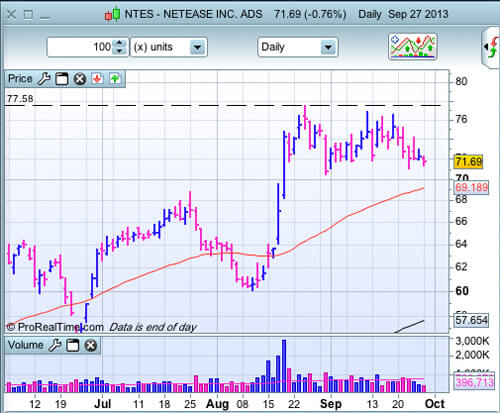Open the (x) units dropdown
The image size is (500, 413).
tap(169, 47)
